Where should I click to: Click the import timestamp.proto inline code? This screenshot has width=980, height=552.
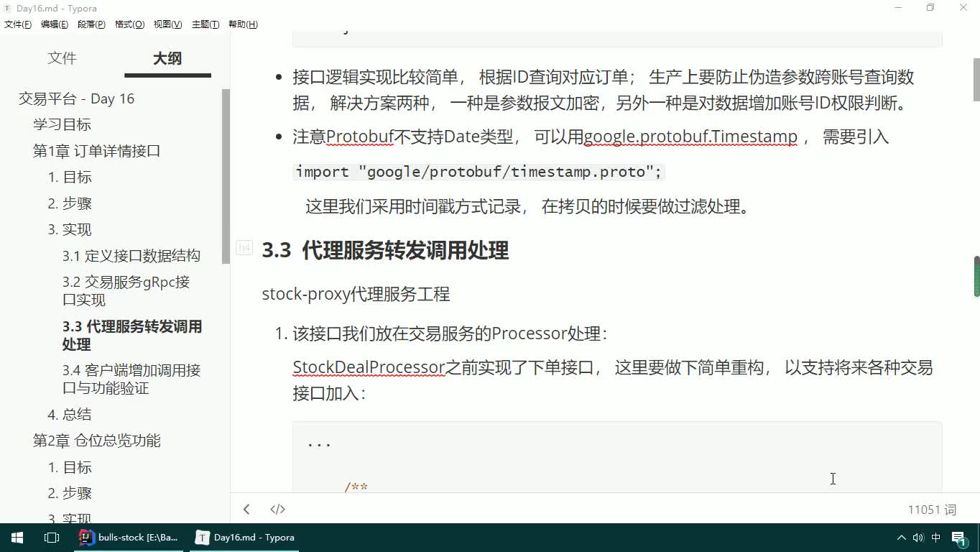[x=479, y=172]
